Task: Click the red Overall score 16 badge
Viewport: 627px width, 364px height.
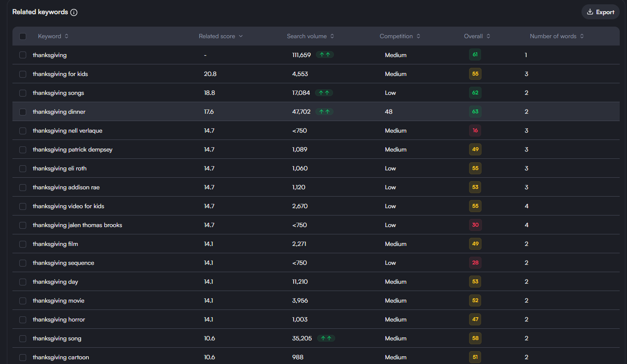Action: click(475, 130)
